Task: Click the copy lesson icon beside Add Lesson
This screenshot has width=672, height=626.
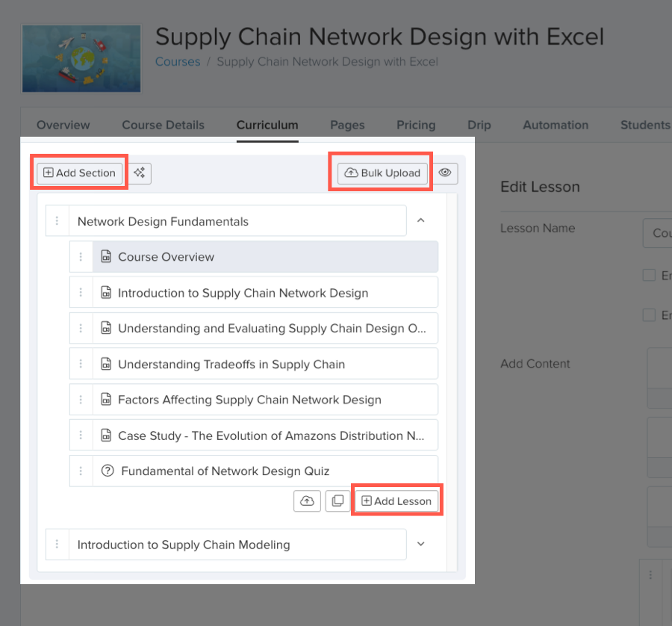Action: pos(337,501)
